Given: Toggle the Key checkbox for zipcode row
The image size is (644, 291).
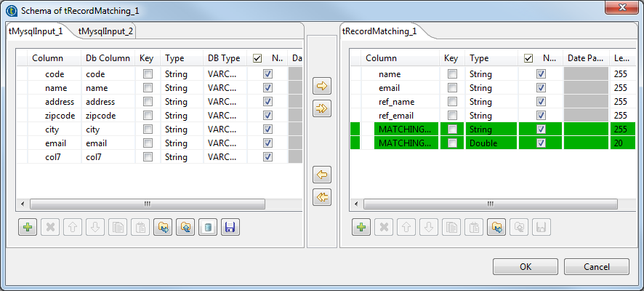Looking at the screenshot, I should (x=148, y=116).
